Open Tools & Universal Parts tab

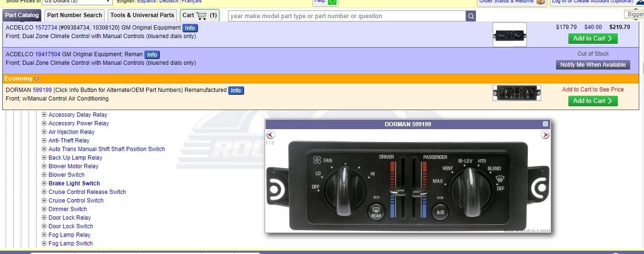[142, 15]
